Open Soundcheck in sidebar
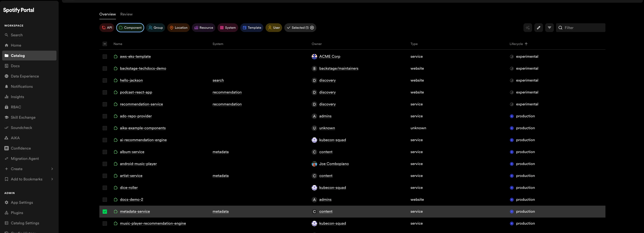This screenshot has height=233, width=644. [29, 128]
